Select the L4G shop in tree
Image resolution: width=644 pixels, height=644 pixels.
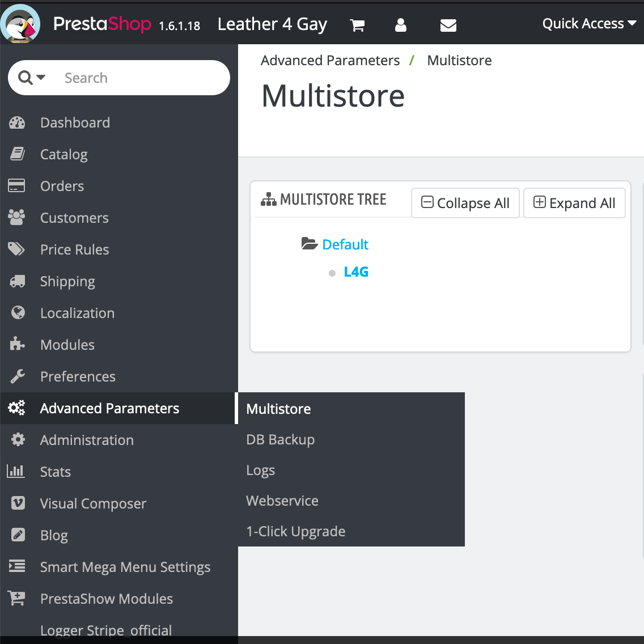point(356,272)
